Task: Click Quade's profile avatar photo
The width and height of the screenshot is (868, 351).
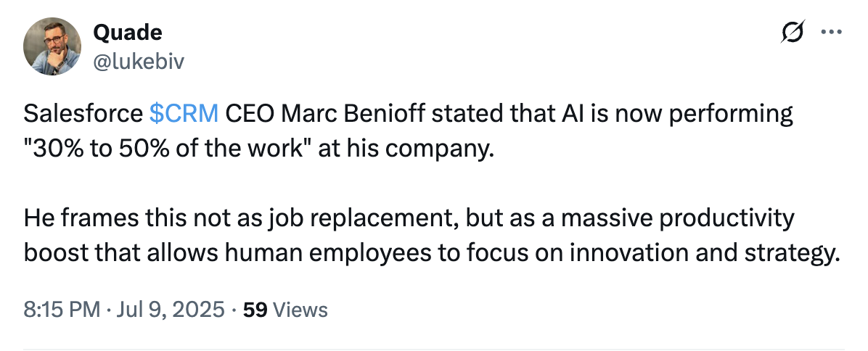Action: (51, 47)
